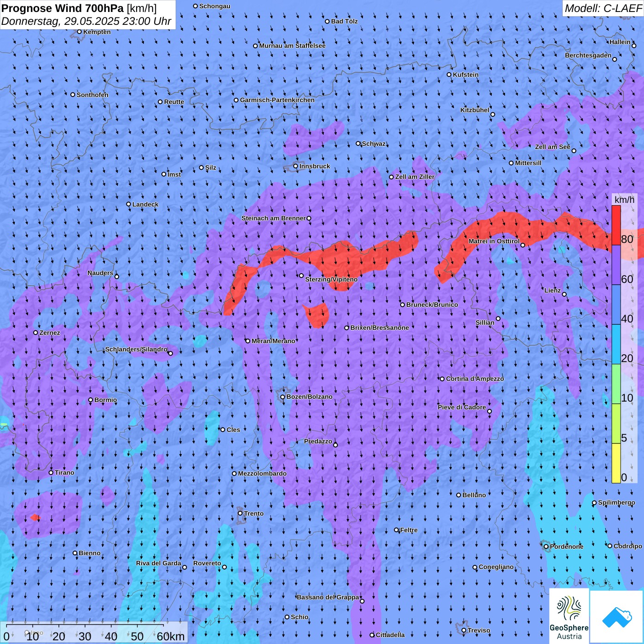Click the Cortina d'Ampezzo label
Viewport: 644px width, 644px height.
pyautogui.click(x=475, y=379)
